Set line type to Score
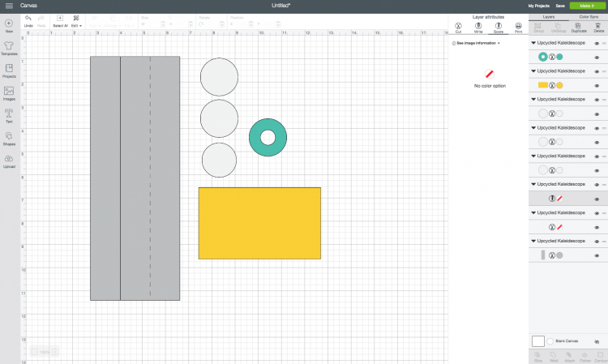The image size is (608, 364). tap(499, 28)
